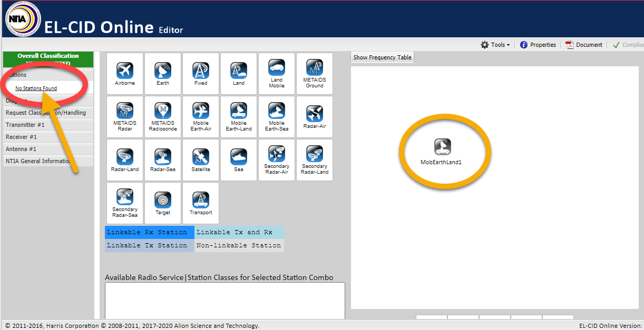644x330 pixels.
Task: Select the METAIDS Radiosonde station icon
Action: 163,117
